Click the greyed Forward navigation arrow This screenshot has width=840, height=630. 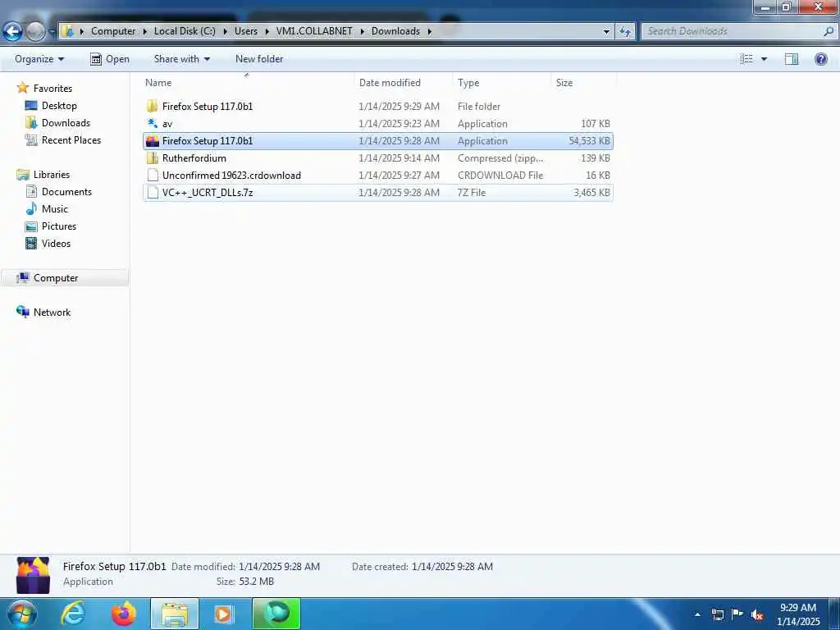tap(34, 32)
